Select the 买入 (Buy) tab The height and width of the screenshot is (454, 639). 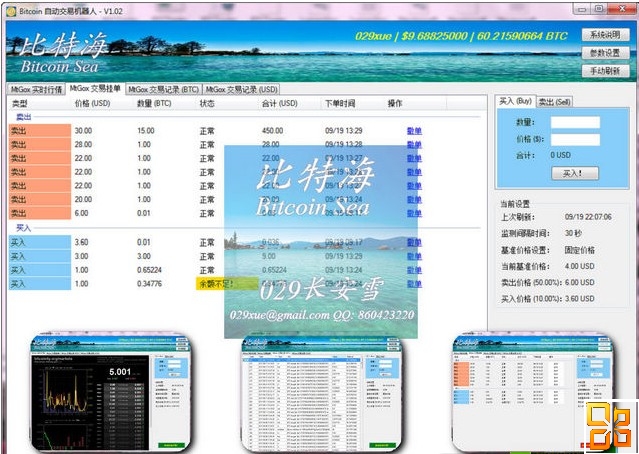point(514,102)
